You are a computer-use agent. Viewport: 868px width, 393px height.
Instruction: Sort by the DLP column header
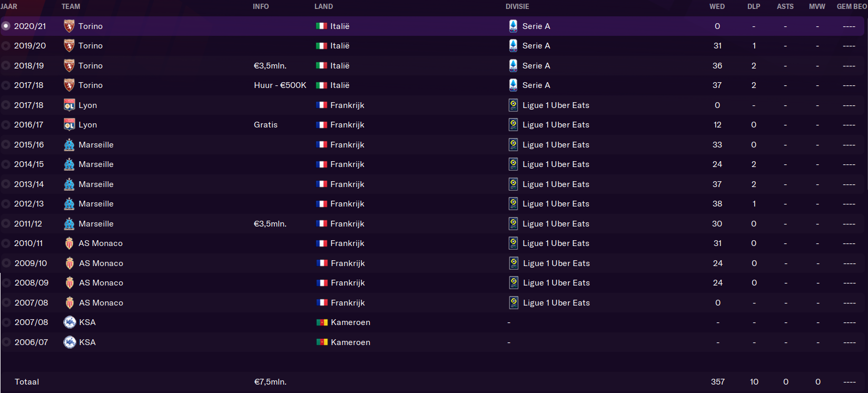coord(754,6)
